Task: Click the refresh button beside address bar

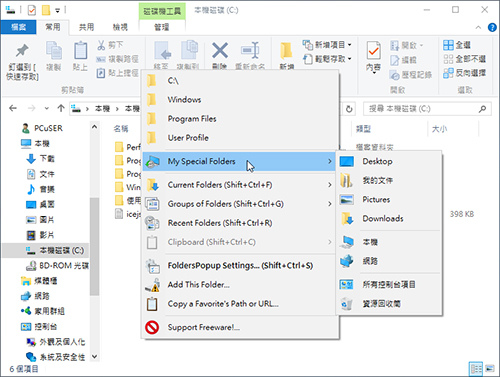Action: point(349,109)
